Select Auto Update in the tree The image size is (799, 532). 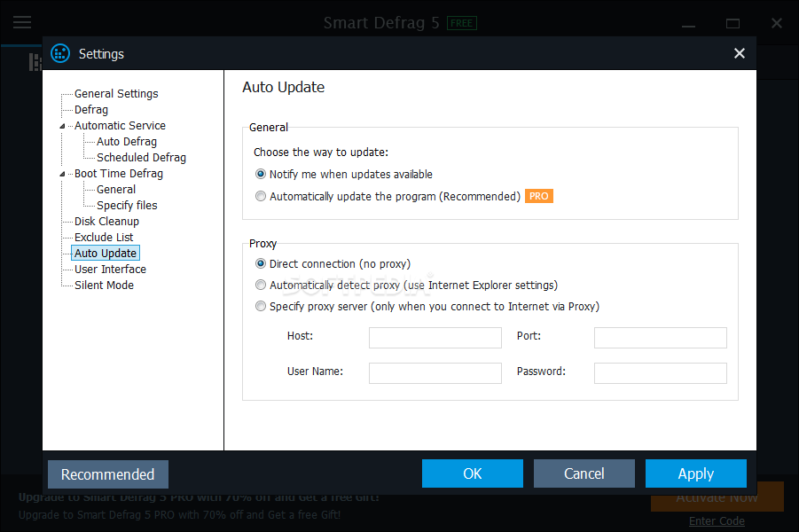coord(106,254)
